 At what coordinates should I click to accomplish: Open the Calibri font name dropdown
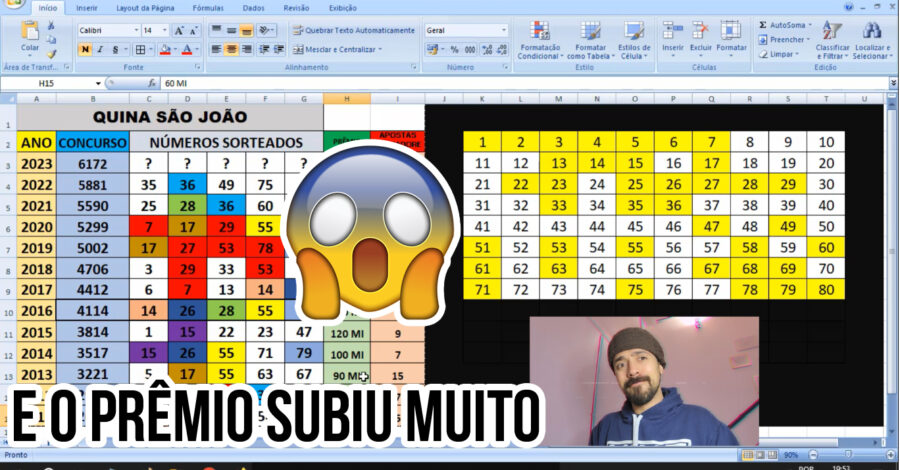tap(136, 30)
